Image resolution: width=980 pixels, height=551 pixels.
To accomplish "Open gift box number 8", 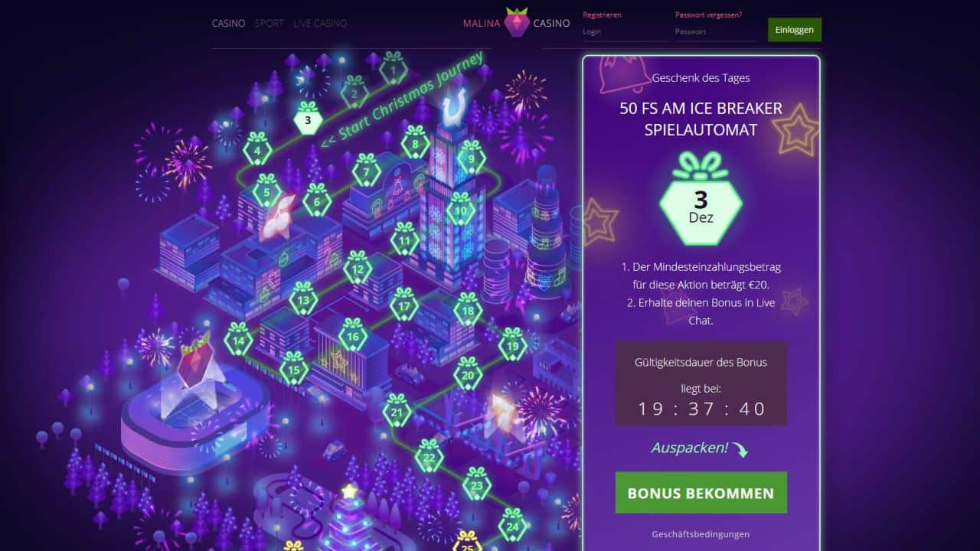I will pyautogui.click(x=415, y=142).
